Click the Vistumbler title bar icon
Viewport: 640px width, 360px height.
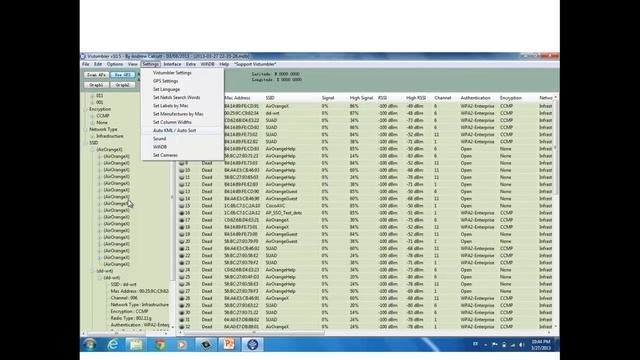pyautogui.click(x=83, y=56)
